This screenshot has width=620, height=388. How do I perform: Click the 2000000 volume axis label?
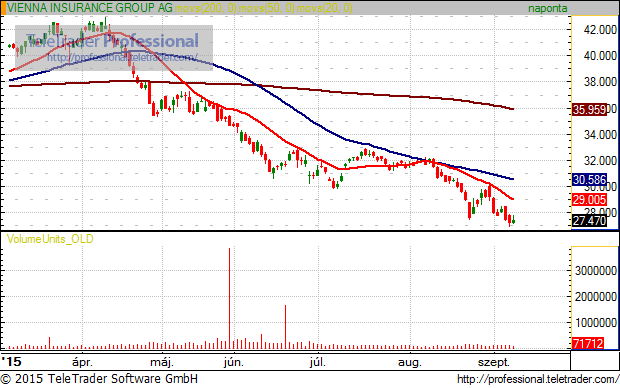(x=596, y=297)
